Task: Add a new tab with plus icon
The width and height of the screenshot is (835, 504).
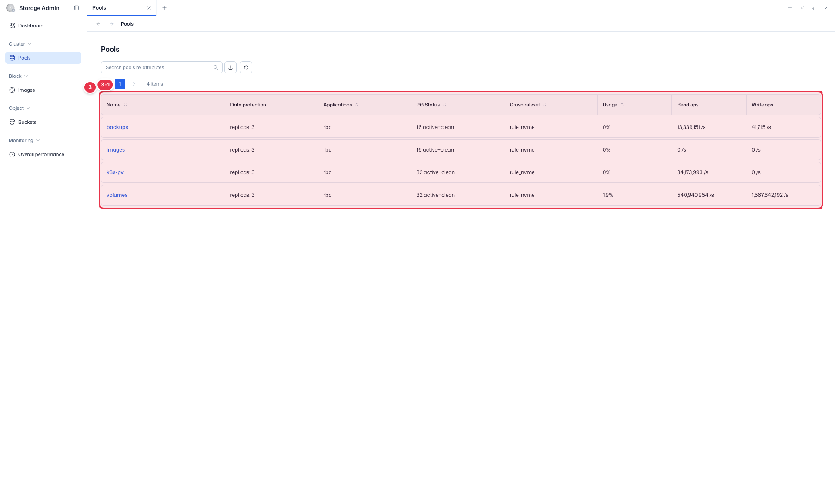Action: click(x=164, y=8)
